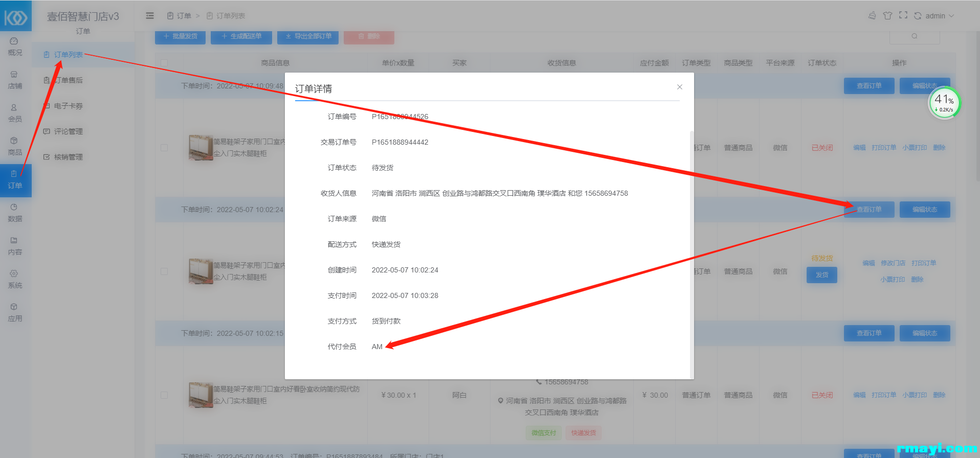Click the red 删除 toolbar button
Screen dimensions: 980x458
coord(369,36)
